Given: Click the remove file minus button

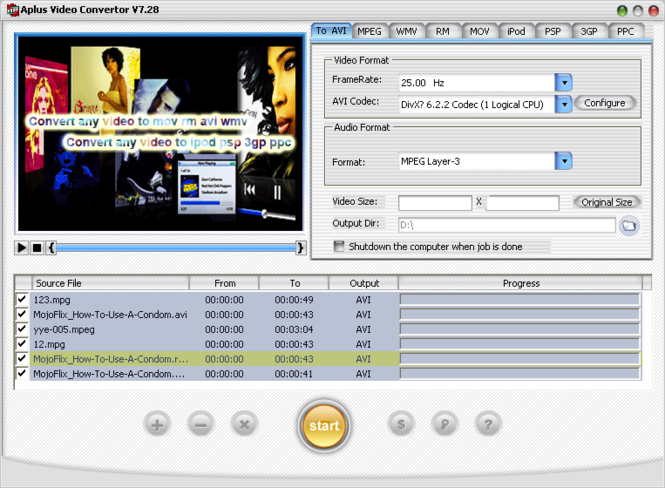Looking at the screenshot, I should [201, 424].
